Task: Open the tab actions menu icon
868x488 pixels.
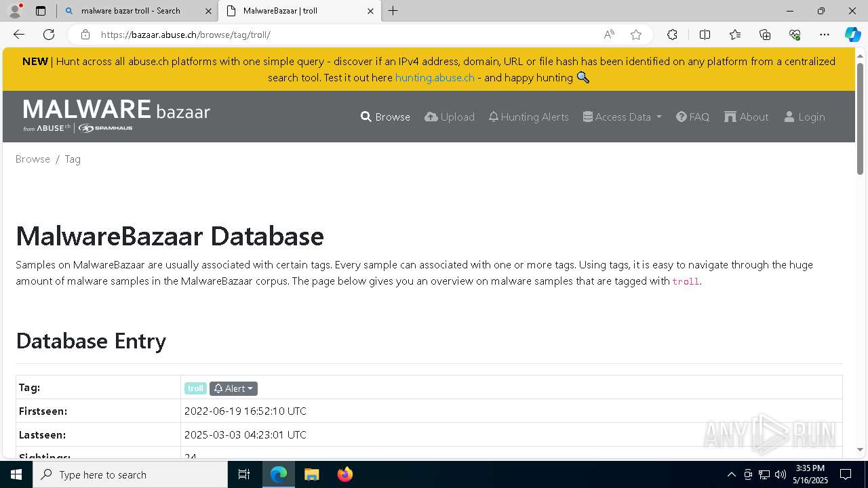Action: coord(41,11)
